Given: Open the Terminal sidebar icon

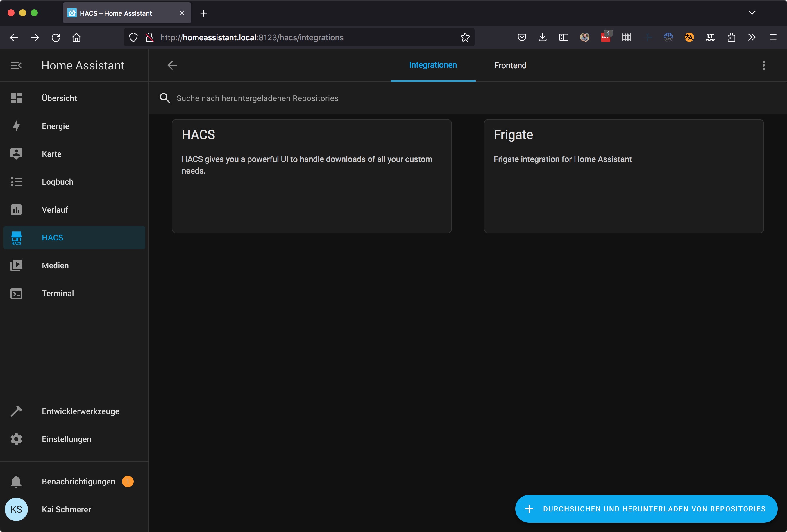Looking at the screenshot, I should 16,293.
